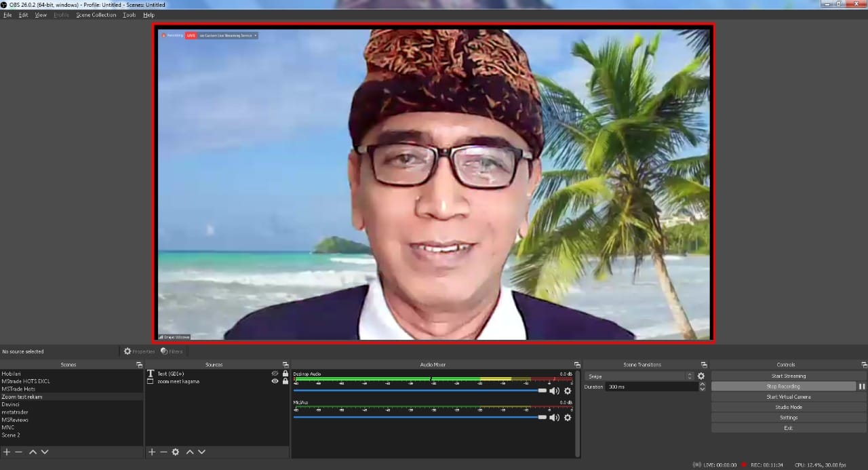This screenshot has height=470, width=868.
Task: Increase transition duration with up arrow
Action: pyautogui.click(x=702, y=385)
